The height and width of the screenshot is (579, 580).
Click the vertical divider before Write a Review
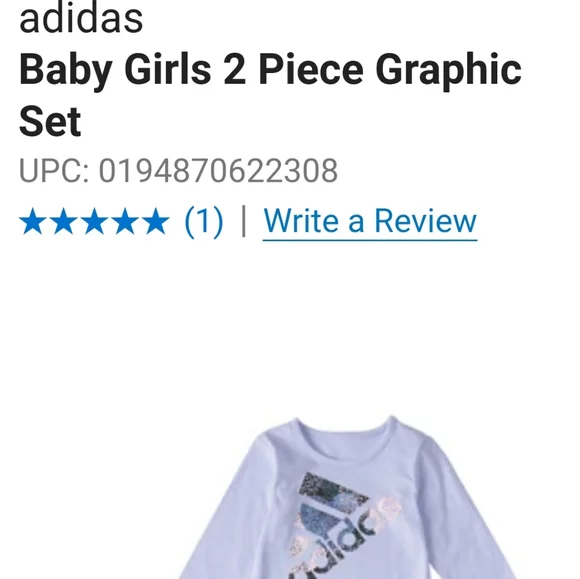click(243, 221)
